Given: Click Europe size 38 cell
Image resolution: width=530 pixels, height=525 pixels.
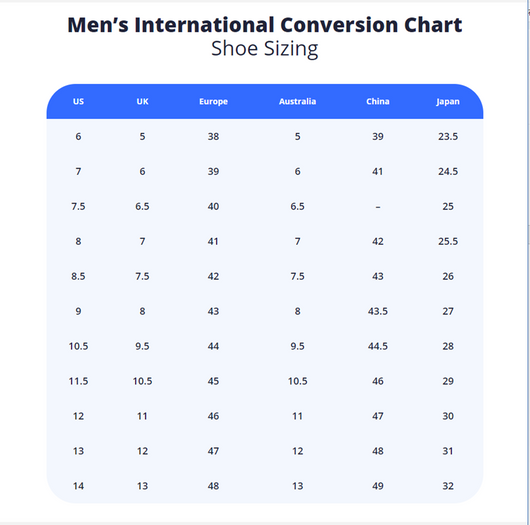Looking at the screenshot, I should pyautogui.click(x=213, y=137).
